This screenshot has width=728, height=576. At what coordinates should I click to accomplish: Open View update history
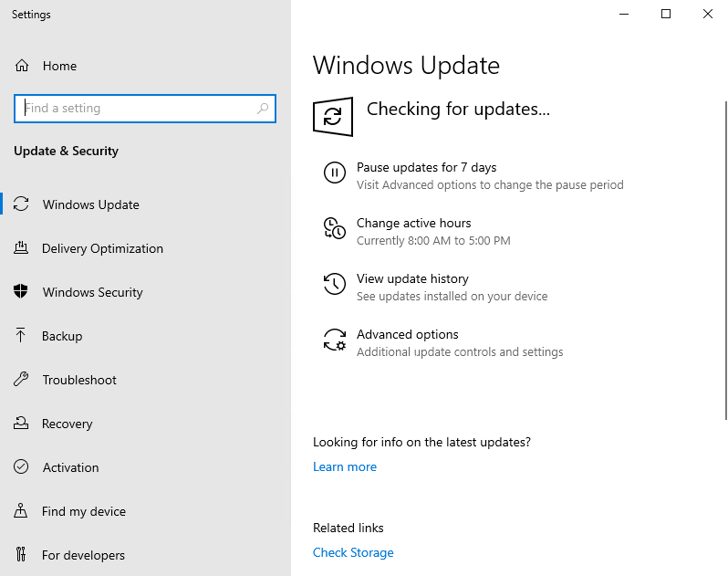click(412, 278)
